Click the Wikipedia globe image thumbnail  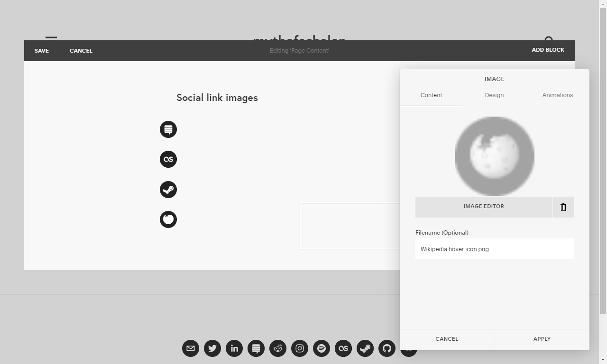(494, 156)
